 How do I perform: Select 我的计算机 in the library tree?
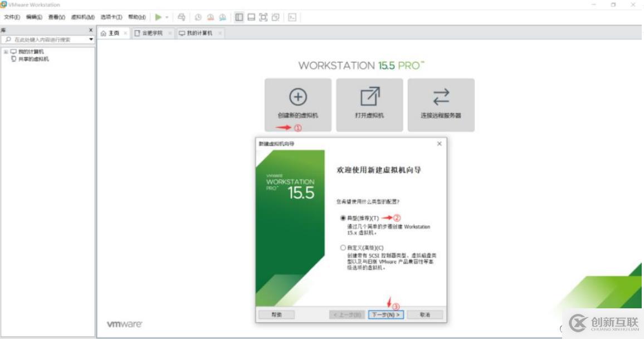(31, 52)
